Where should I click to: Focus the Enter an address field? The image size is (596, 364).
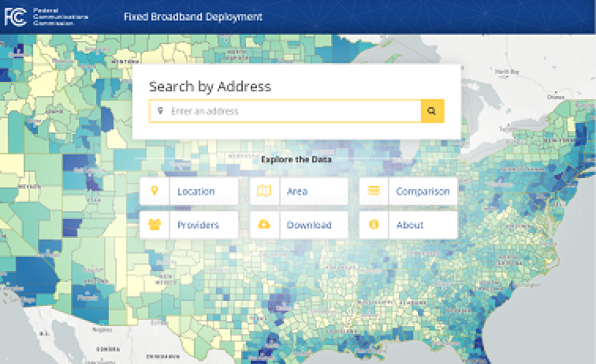point(292,111)
